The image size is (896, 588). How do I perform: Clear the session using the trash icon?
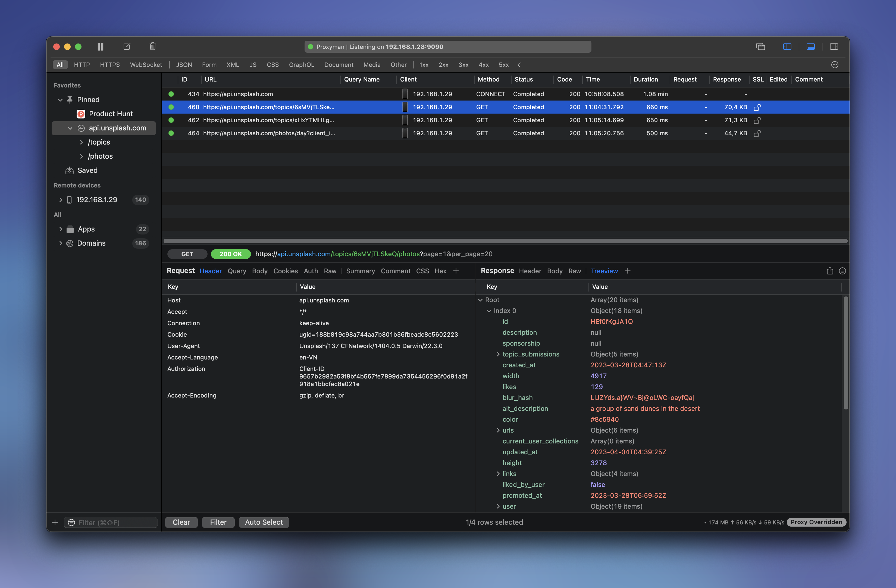pyautogui.click(x=152, y=46)
